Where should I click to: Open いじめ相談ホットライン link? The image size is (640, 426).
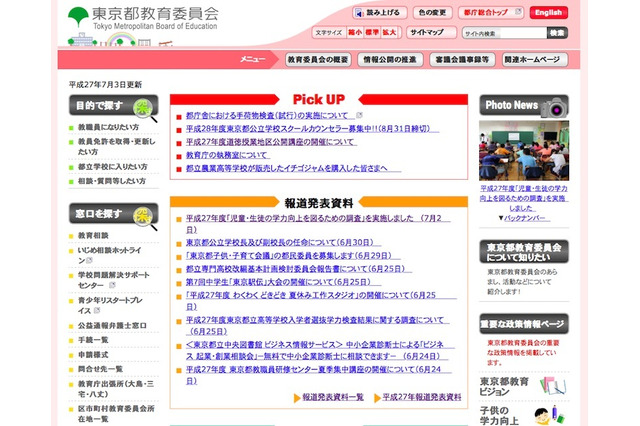[x=110, y=255]
